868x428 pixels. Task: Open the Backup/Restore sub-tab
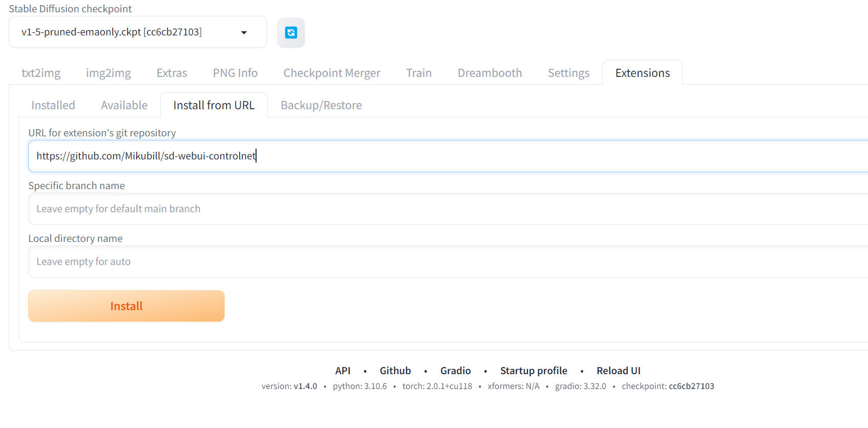coord(321,105)
